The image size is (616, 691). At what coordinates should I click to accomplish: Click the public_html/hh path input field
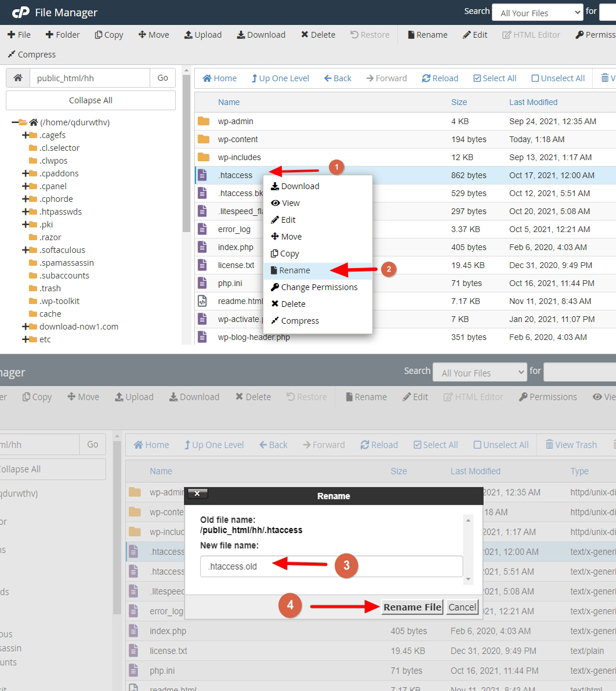(90, 78)
